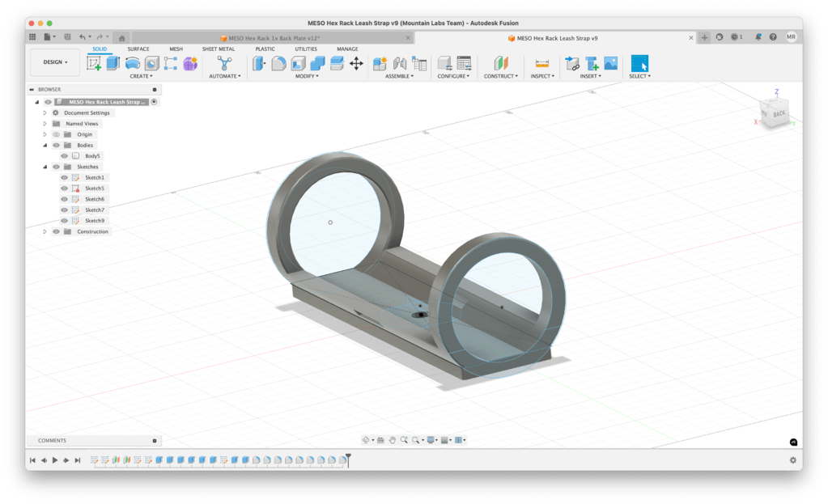Open the Help question mark
This screenshot has width=828, height=504.
click(x=773, y=37)
